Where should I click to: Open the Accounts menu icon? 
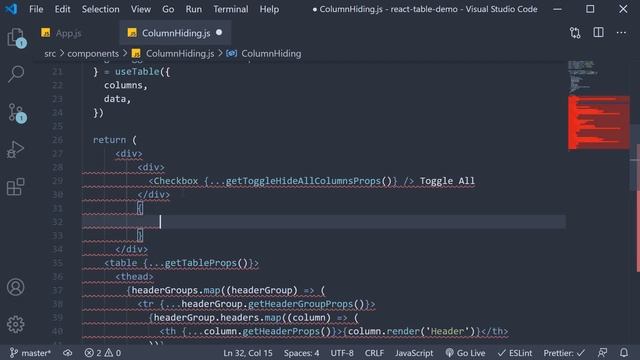[x=16, y=287]
